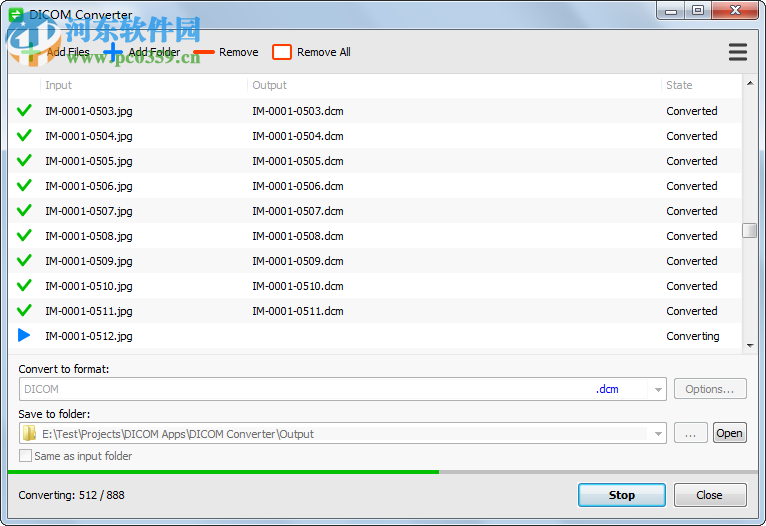Select the IM-0001-0512.jpg input entry

(89, 336)
